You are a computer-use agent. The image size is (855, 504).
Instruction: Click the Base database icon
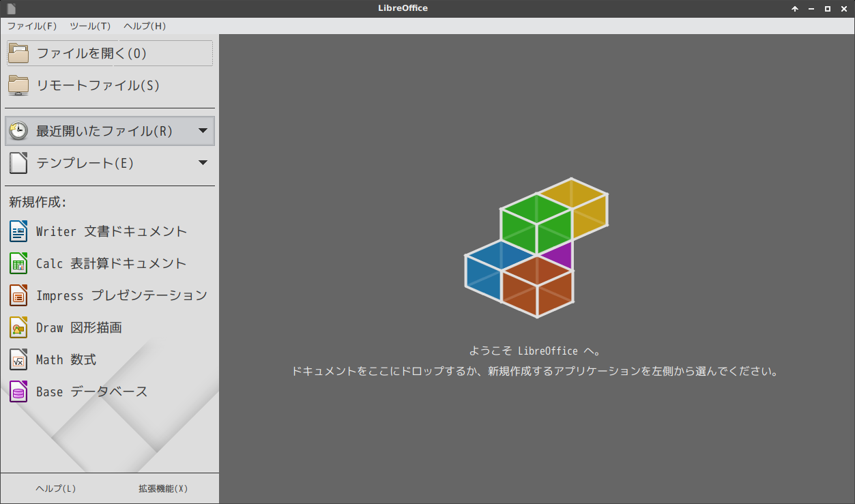point(18,391)
